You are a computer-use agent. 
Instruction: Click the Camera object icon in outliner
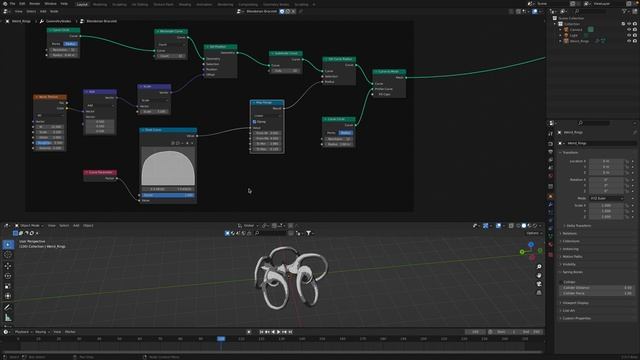coord(566,29)
